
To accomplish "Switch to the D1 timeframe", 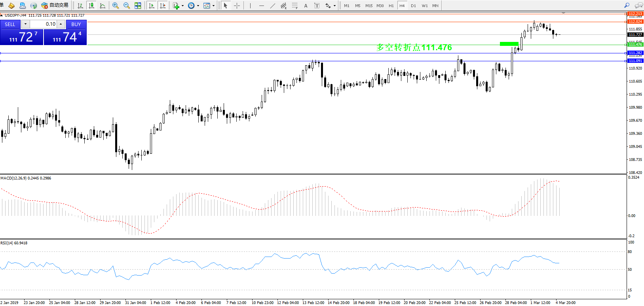I will [413, 6].
